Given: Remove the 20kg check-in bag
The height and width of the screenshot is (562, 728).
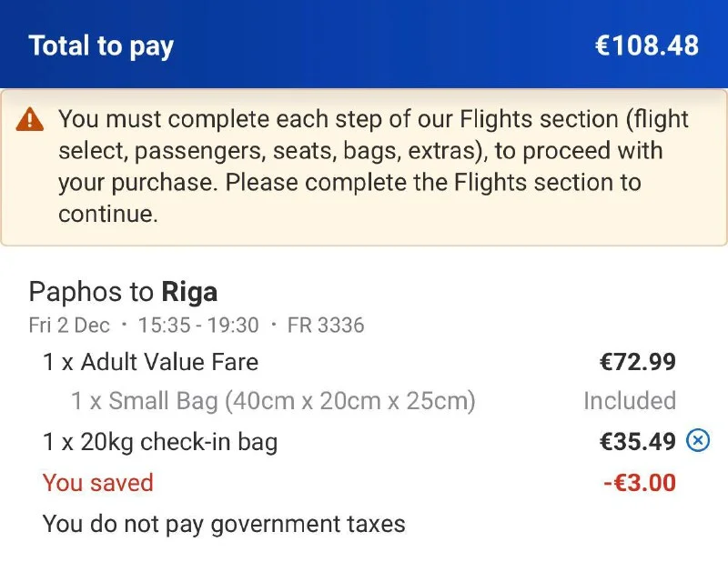Looking at the screenshot, I should (x=697, y=441).
